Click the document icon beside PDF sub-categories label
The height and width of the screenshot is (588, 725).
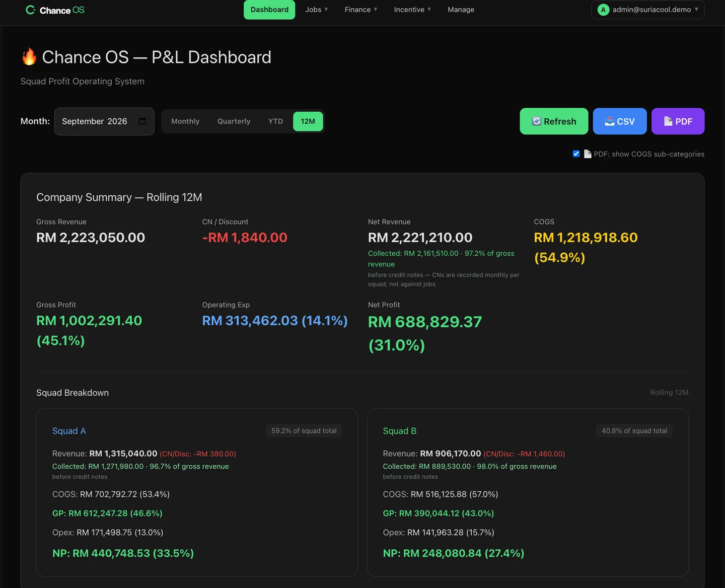point(588,154)
